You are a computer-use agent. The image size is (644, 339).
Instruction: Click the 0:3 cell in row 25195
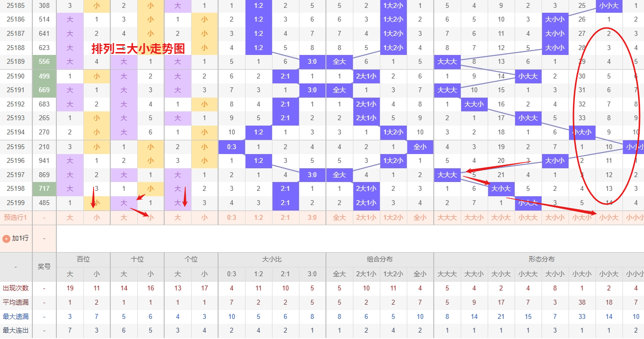tap(231, 147)
